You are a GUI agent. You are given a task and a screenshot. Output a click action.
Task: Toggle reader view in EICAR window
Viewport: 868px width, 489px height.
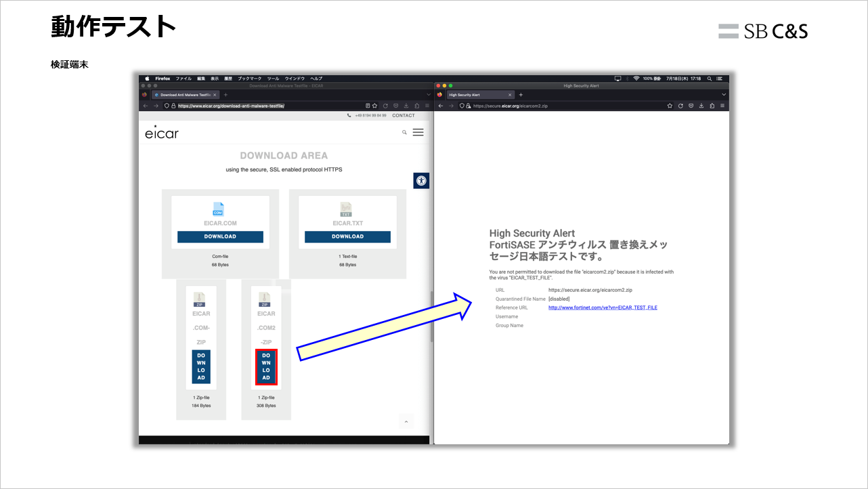[x=368, y=106]
